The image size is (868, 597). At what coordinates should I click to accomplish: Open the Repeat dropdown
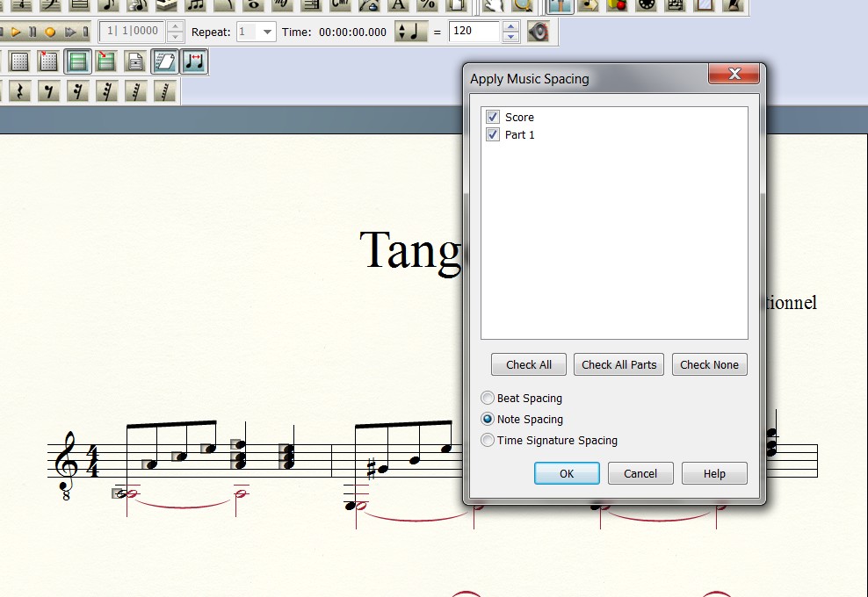[267, 32]
